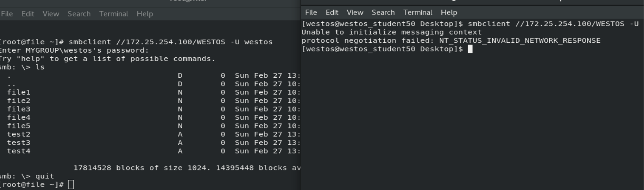Open View menu in westos_student50 terminal
The width and height of the screenshot is (644, 190).
click(x=355, y=13)
